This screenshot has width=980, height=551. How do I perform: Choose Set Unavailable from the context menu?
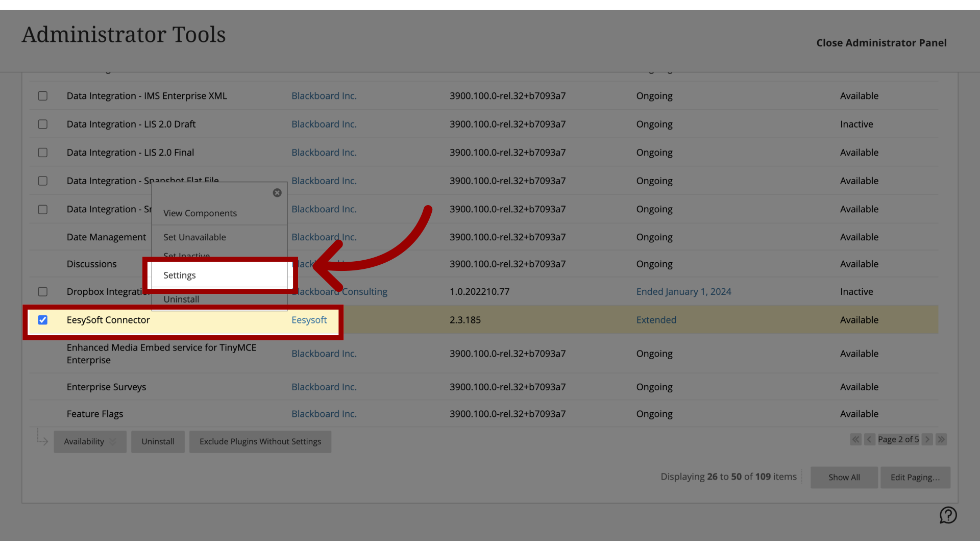tap(194, 237)
